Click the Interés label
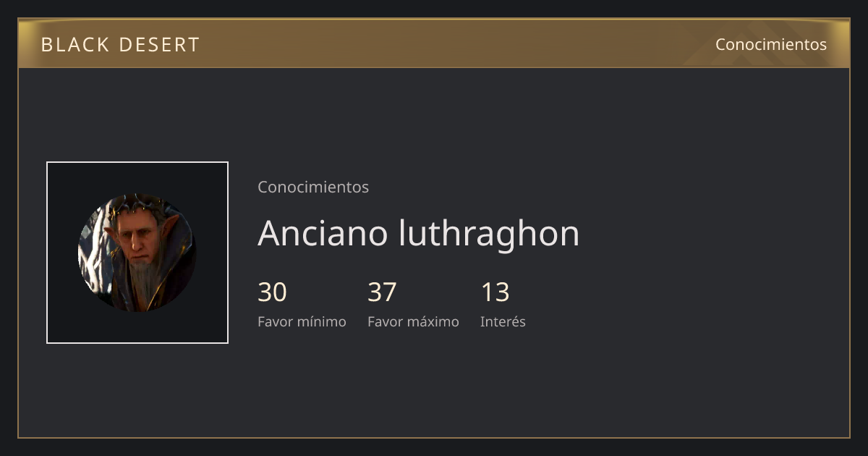This screenshot has height=456, width=868. tap(503, 321)
